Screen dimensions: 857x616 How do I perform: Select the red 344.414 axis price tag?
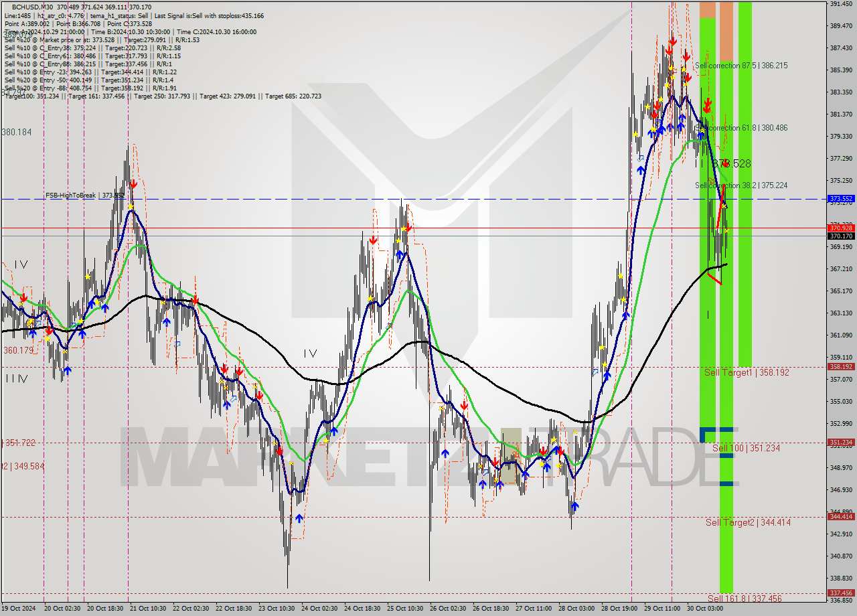tap(841, 516)
